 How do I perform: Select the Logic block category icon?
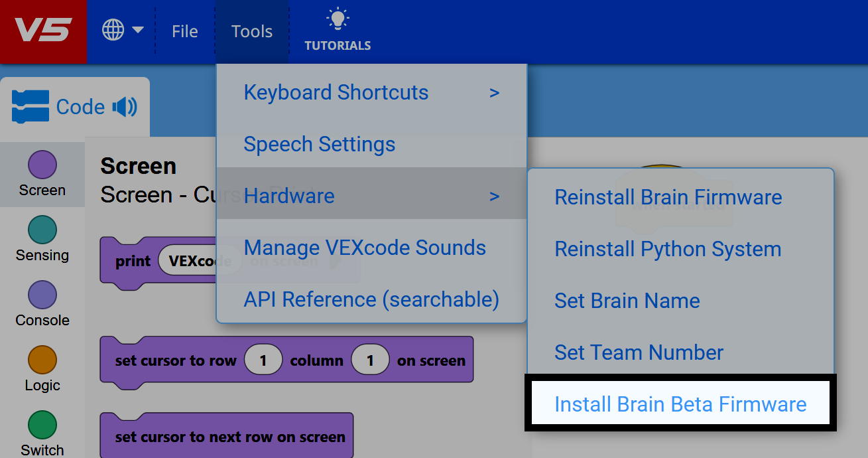(42, 358)
